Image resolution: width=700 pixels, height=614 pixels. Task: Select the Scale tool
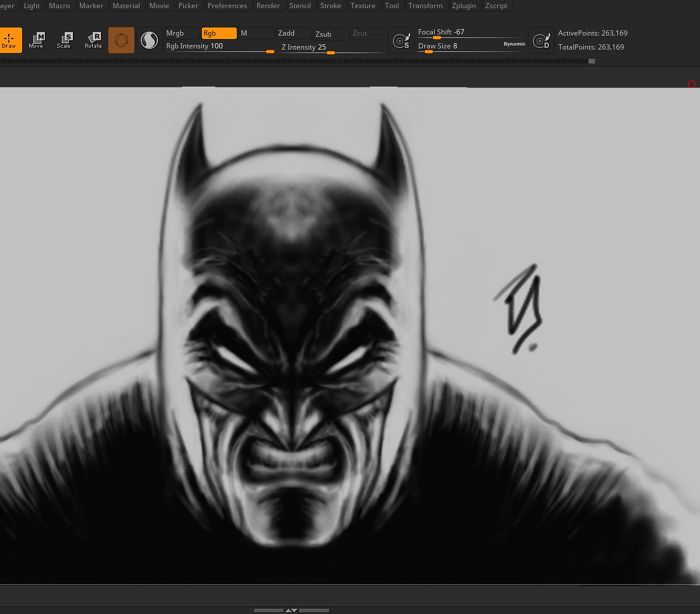tap(64, 40)
